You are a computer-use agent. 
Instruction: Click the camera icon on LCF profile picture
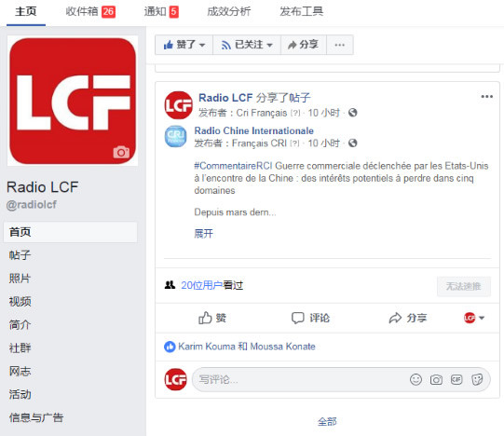click(121, 152)
